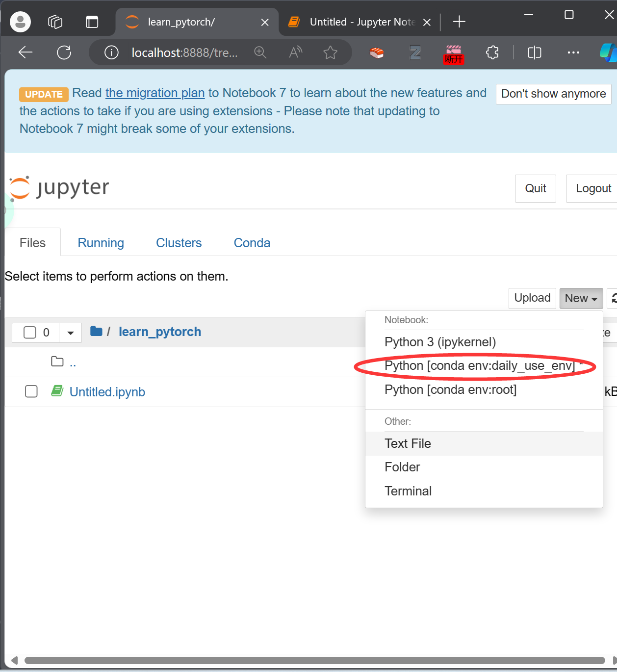Viewport: 617px width, 672px height.
Task: Open the Extensions puzzle icon
Action: (492, 52)
